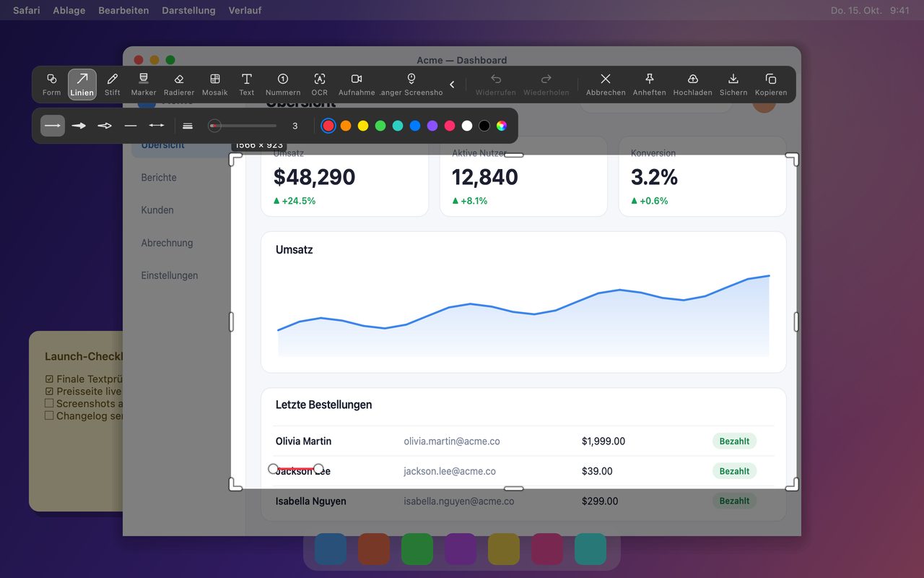The image size is (924, 578).
Task: Pick the blue color swatch
Action: click(415, 126)
